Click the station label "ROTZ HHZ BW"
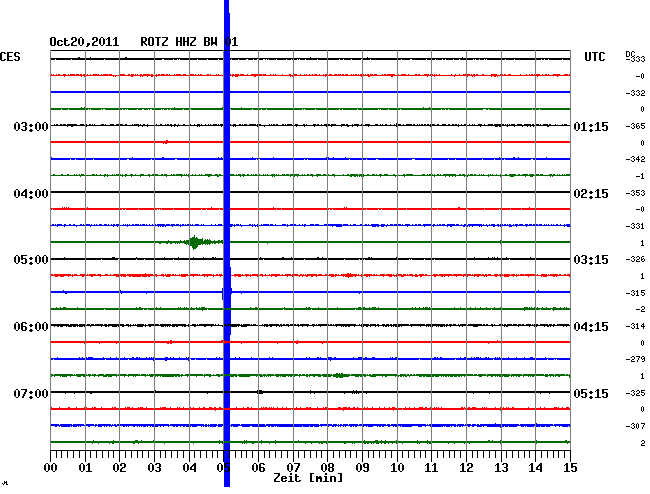 (x=179, y=42)
